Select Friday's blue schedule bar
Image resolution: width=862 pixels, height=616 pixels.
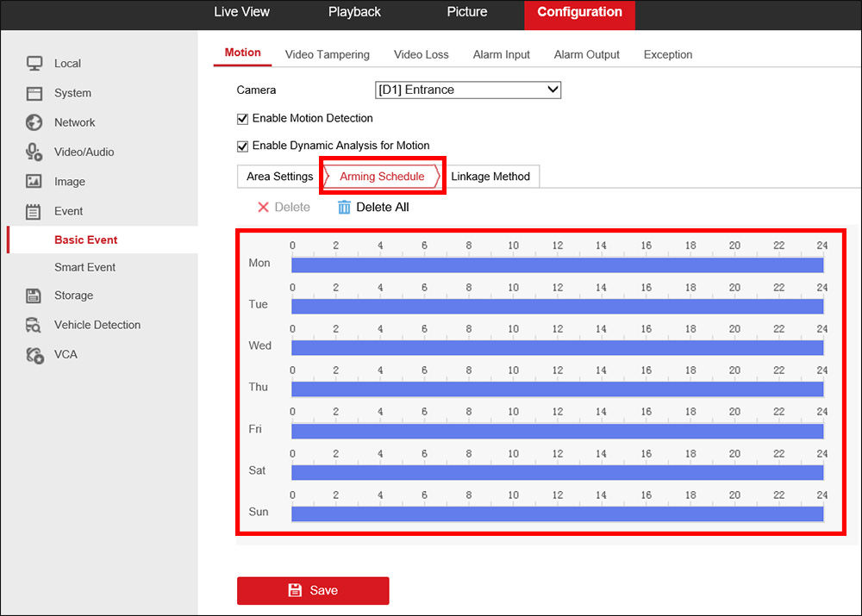click(x=558, y=431)
